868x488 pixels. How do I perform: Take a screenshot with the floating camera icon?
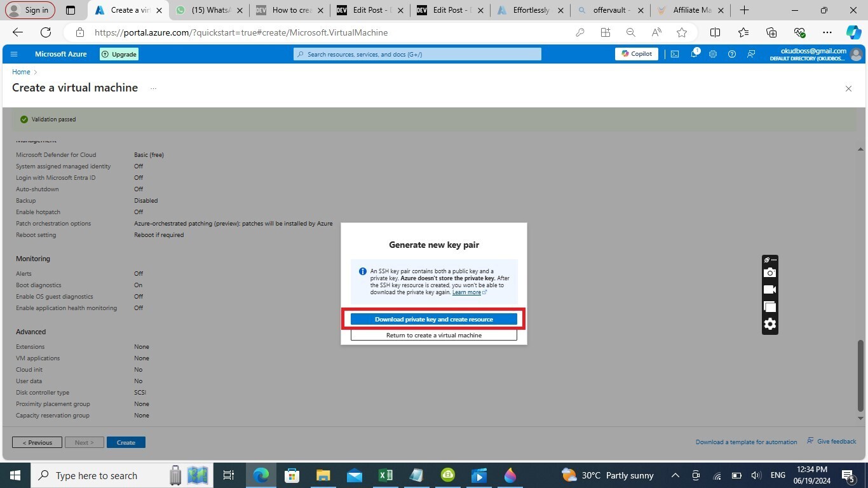click(770, 273)
